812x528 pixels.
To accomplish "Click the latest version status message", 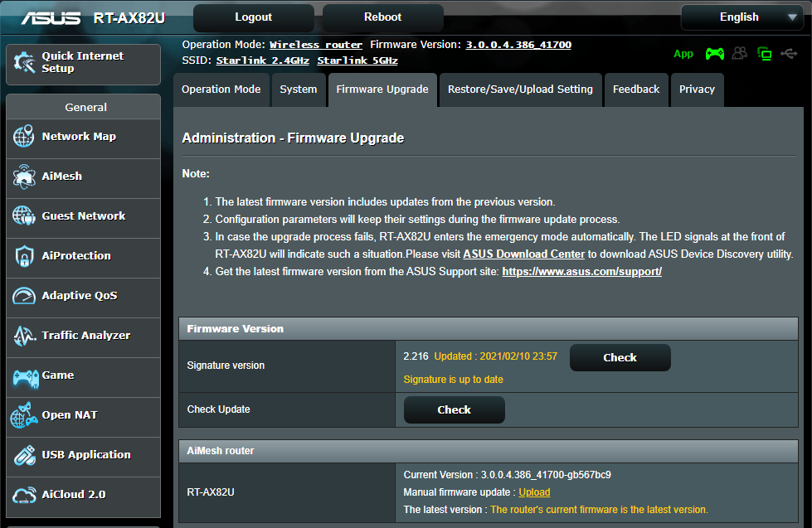I will pos(599,510).
